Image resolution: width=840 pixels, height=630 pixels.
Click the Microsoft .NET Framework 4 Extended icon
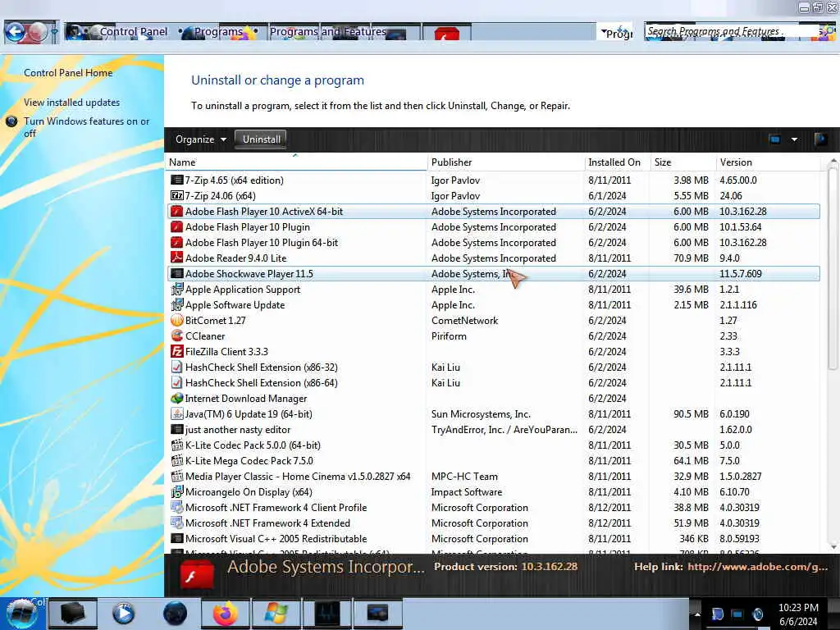pyautogui.click(x=177, y=523)
